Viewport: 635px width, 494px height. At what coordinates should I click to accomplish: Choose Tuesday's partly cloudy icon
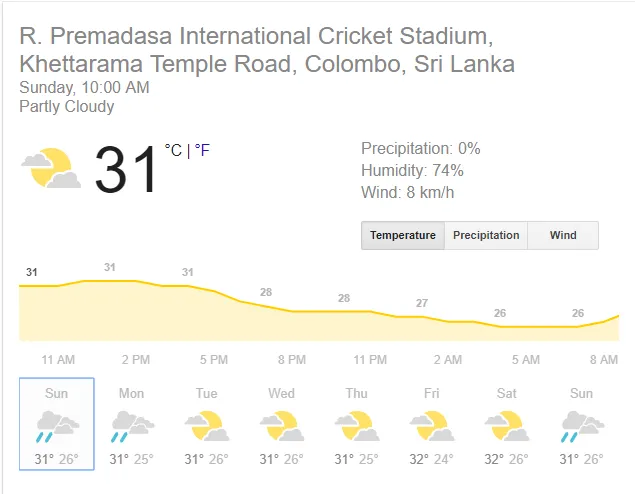[x=207, y=426]
